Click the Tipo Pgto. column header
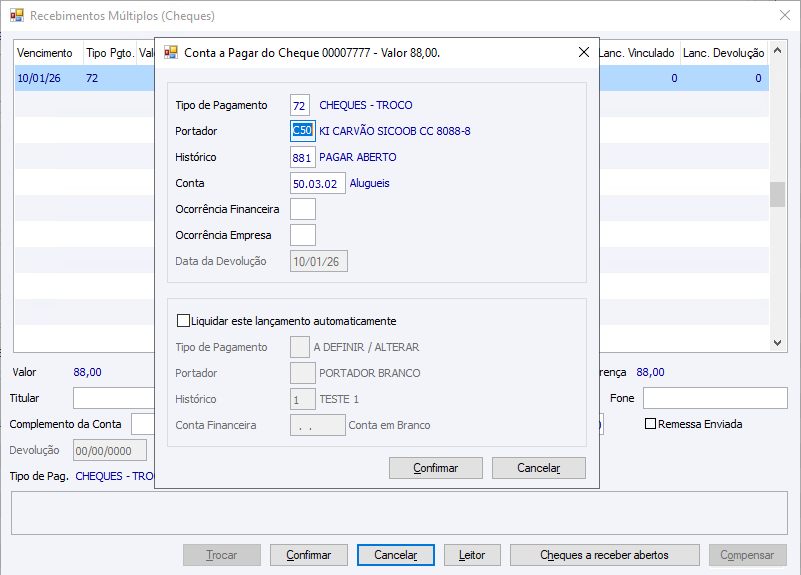Image resolution: width=801 pixels, height=575 pixels. coord(110,53)
